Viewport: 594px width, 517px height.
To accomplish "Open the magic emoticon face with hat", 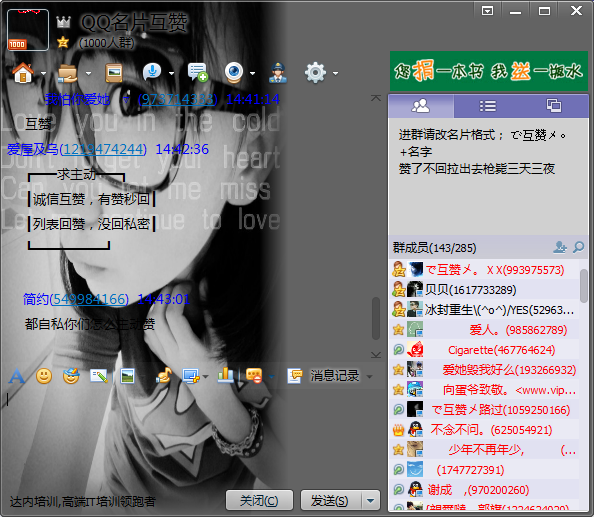I will click(x=71, y=376).
